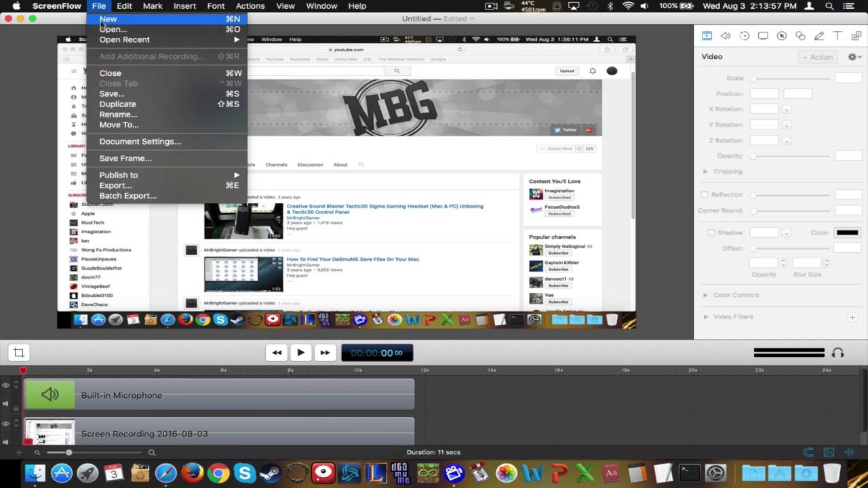The width and height of the screenshot is (868, 488).
Task: Click the thumbnail display icon in timeline footer
Action: (829, 452)
